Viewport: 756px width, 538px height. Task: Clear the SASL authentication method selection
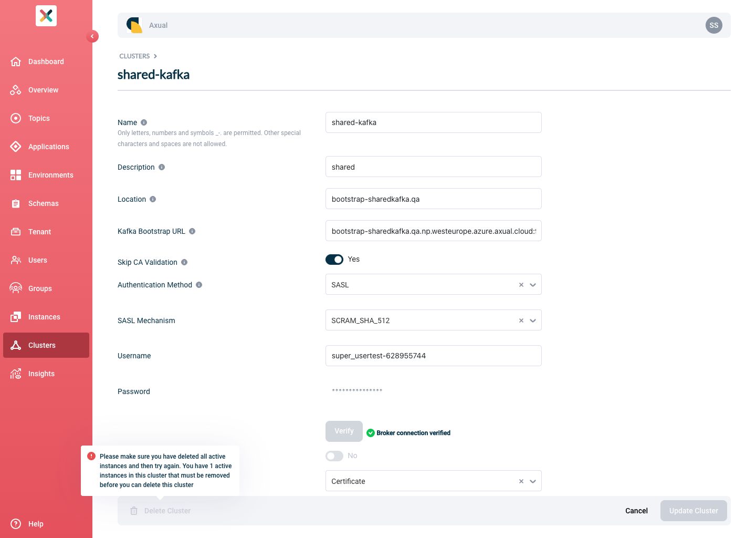point(521,285)
